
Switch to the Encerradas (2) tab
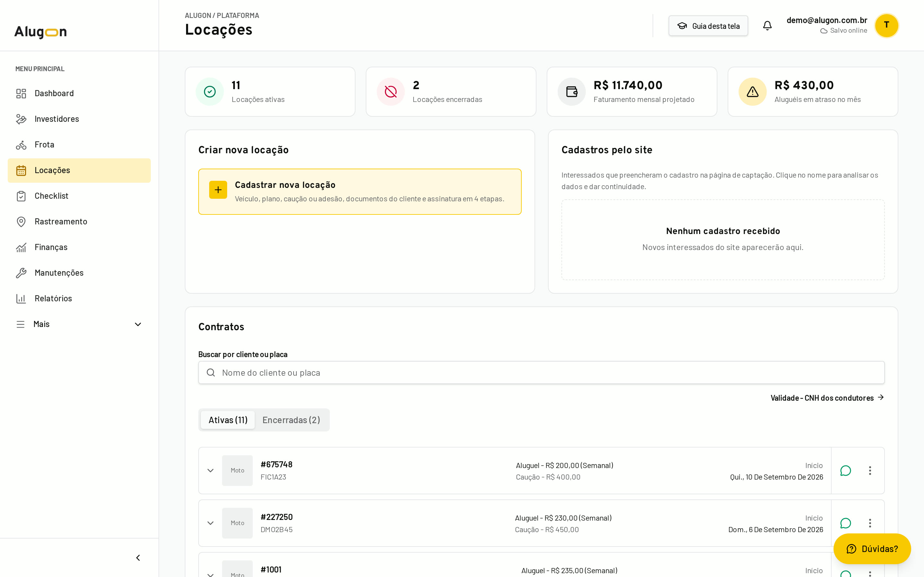(x=291, y=420)
